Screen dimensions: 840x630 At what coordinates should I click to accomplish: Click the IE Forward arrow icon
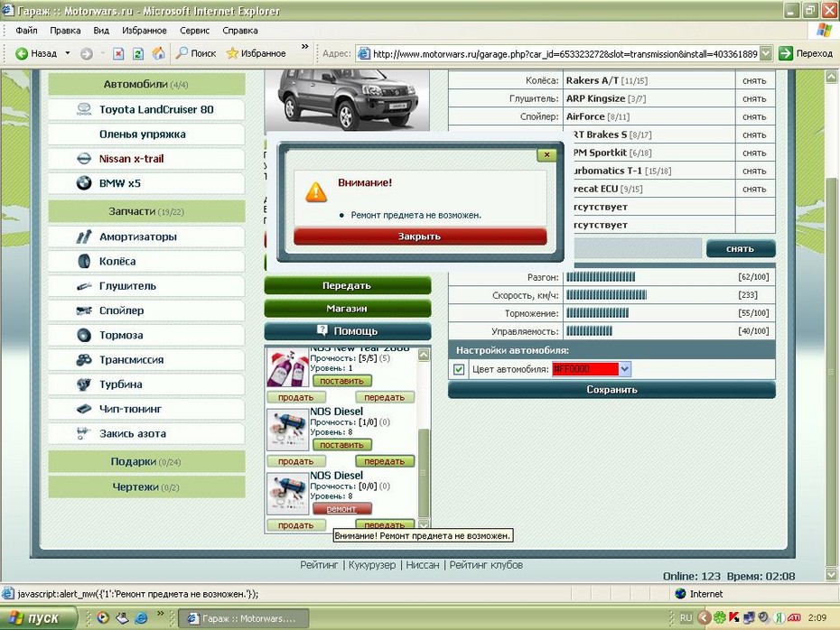coord(86,53)
